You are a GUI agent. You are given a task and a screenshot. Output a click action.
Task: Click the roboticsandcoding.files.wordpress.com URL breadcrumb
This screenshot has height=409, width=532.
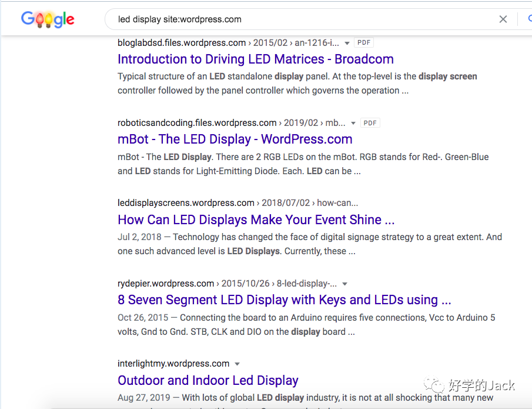(x=232, y=123)
